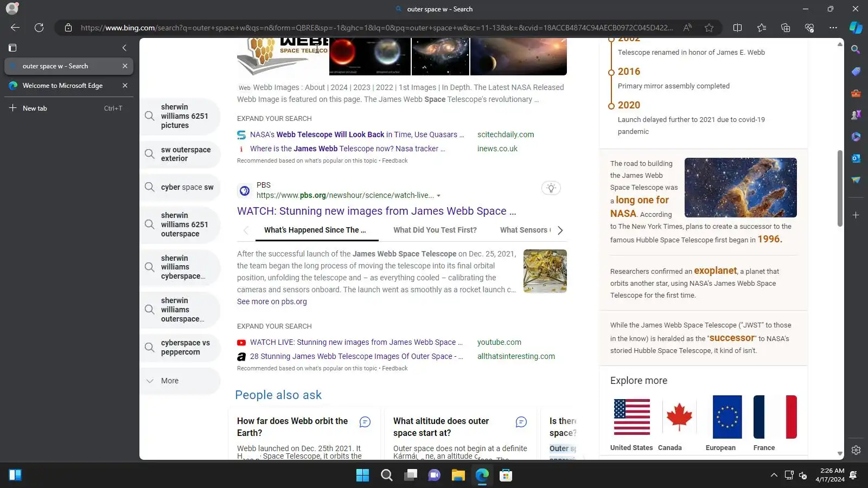868x488 pixels.
Task: Open sidebar Tools briefcase icon
Action: coord(856,93)
